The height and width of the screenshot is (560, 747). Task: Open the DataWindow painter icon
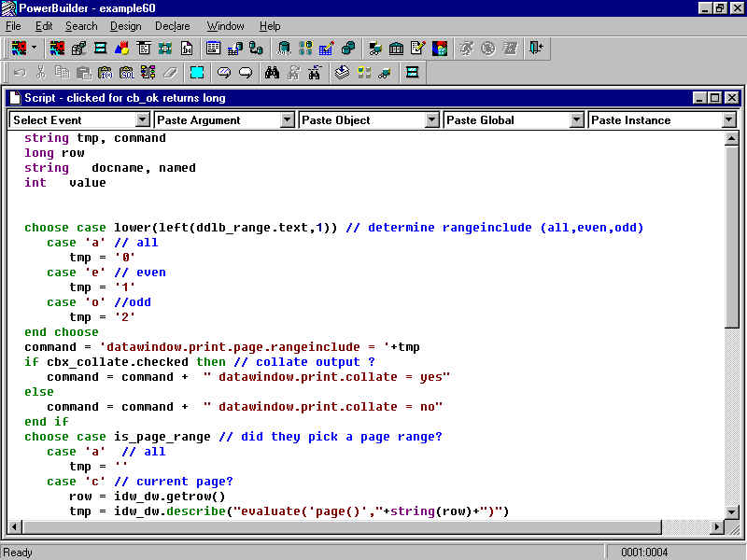click(213, 49)
